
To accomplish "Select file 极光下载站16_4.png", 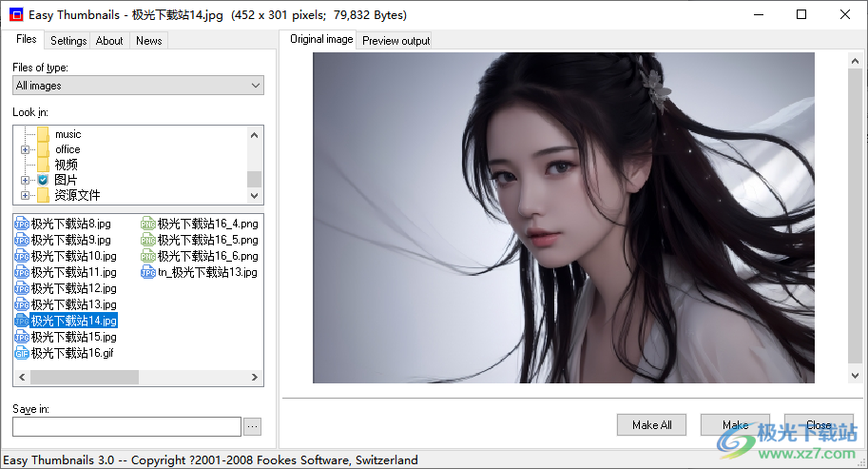I will [x=207, y=224].
